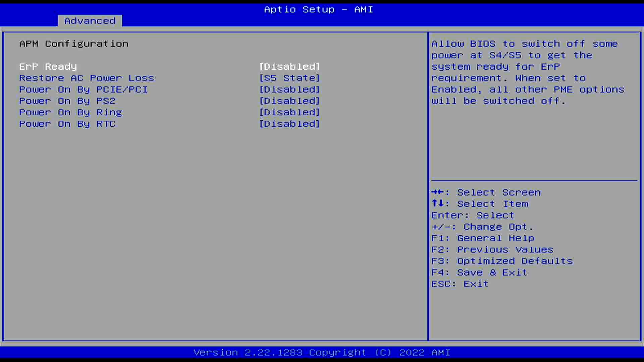Click F2: Previous Values hint
Viewport: 644px width, 362px height.
(492, 250)
